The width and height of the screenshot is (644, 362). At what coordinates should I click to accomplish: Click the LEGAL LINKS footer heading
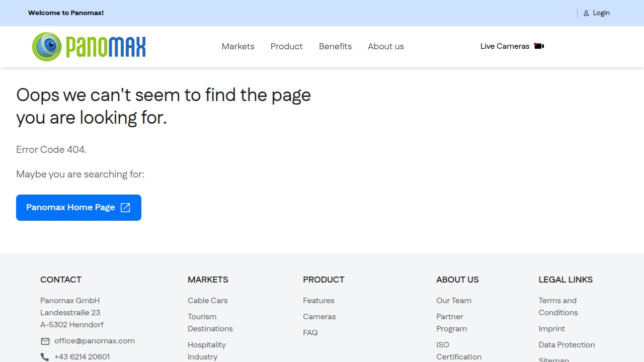click(x=566, y=280)
